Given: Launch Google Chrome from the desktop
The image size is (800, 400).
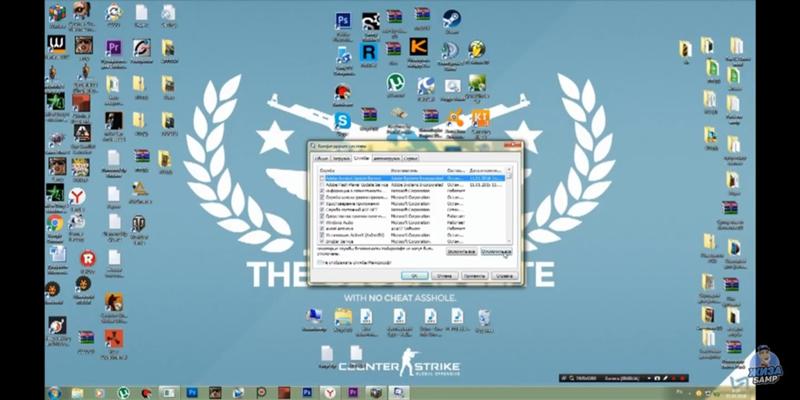Looking at the screenshot, I should click(x=55, y=223).
